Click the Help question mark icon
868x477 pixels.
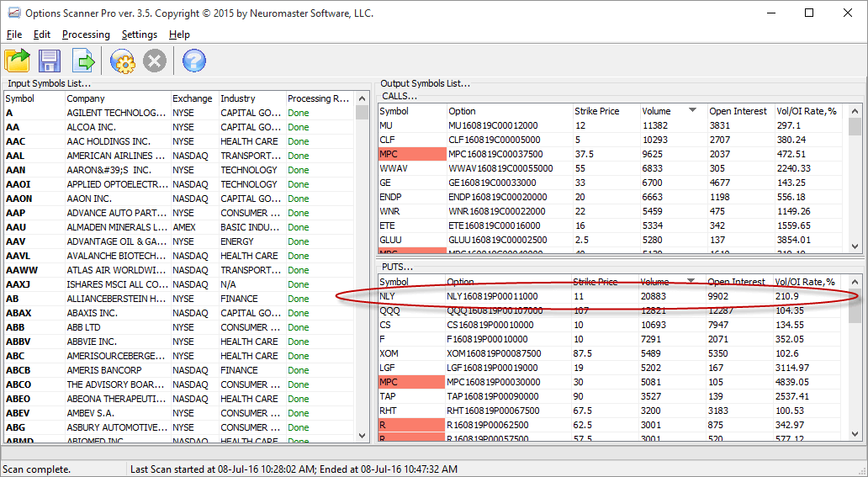[x=193, y=61]
